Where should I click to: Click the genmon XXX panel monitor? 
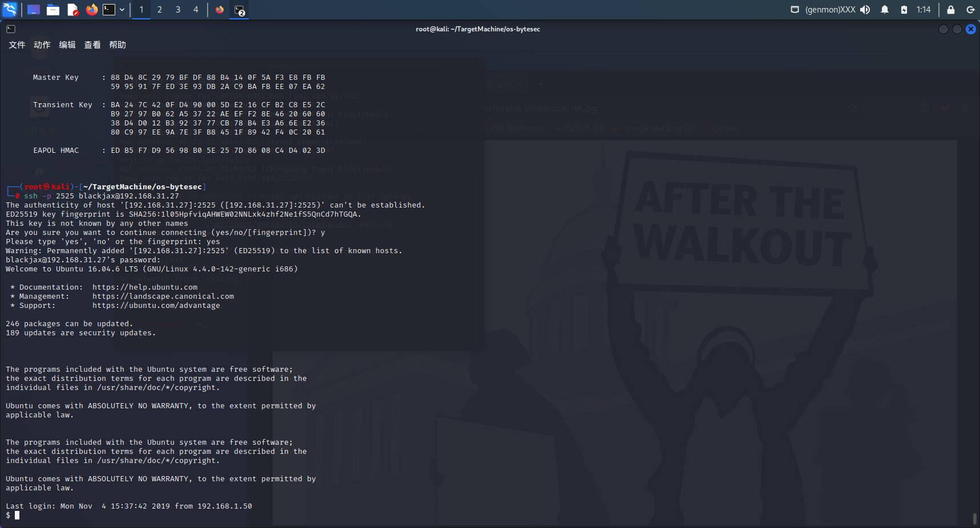pos(830,10)
